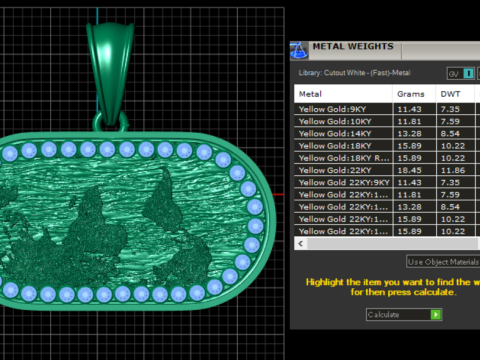Click the 13.28 grams value for 14KY
480x360 pixels.
[x=410, y=134]
